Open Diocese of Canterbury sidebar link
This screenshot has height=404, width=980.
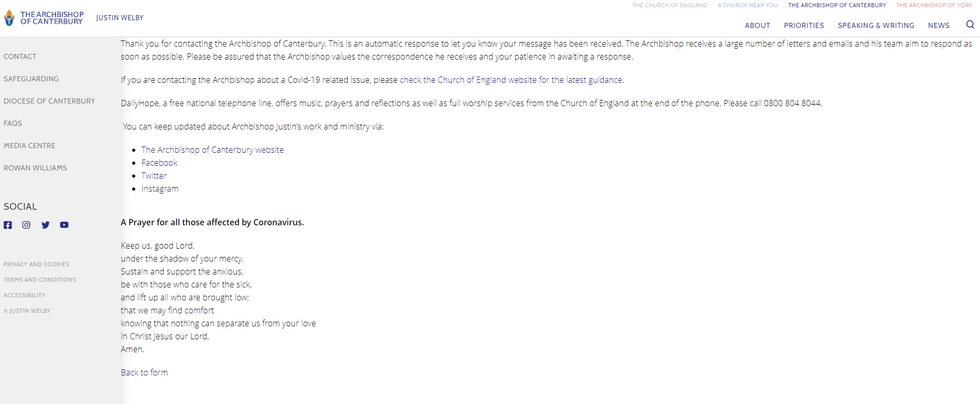[x=49, y=101]
